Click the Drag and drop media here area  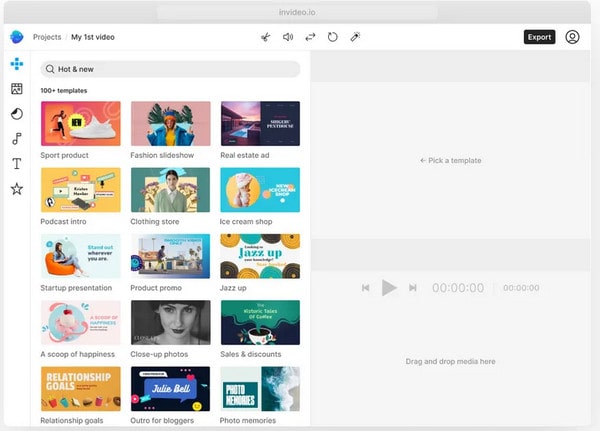pos(450,361)
